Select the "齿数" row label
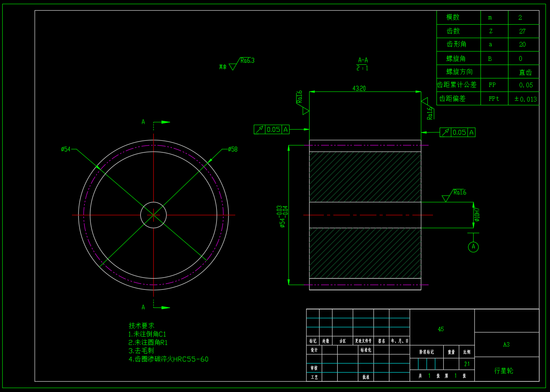The height and width of the screenshot is (392, 550). pos(453,31)
